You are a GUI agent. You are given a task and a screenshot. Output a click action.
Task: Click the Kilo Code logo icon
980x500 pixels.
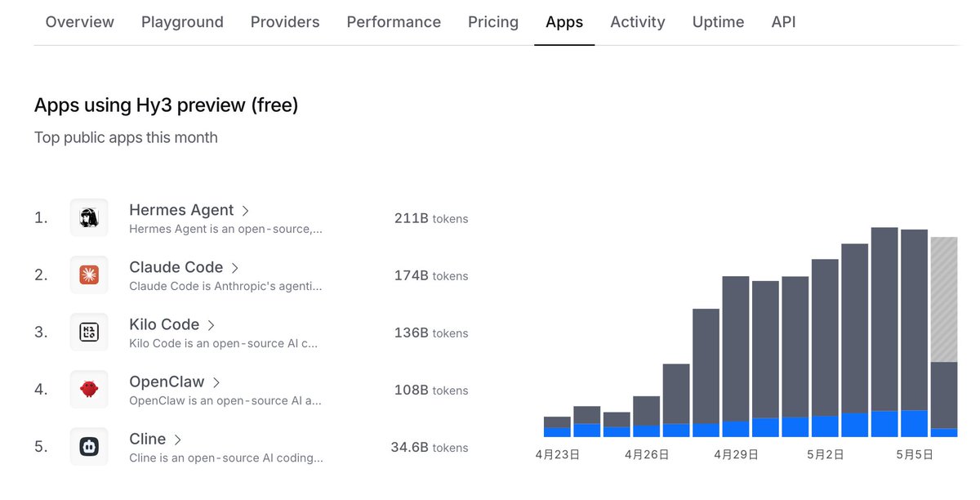[x=89, y=332]
